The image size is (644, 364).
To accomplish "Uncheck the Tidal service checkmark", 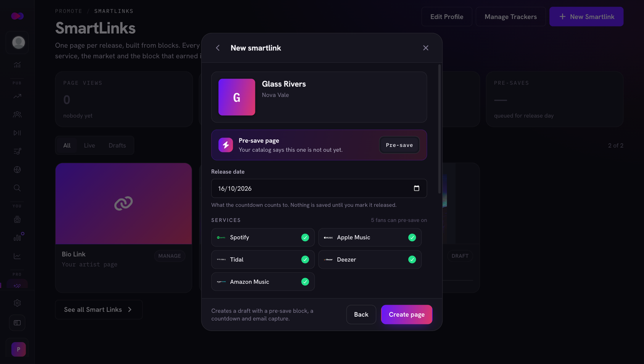I will click(x=305, y=259).
